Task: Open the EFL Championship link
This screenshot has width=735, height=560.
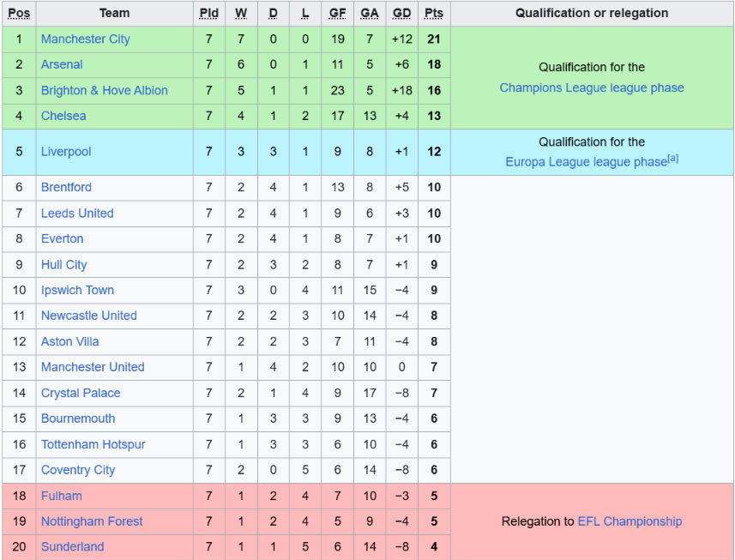Action: pos(630,521)
